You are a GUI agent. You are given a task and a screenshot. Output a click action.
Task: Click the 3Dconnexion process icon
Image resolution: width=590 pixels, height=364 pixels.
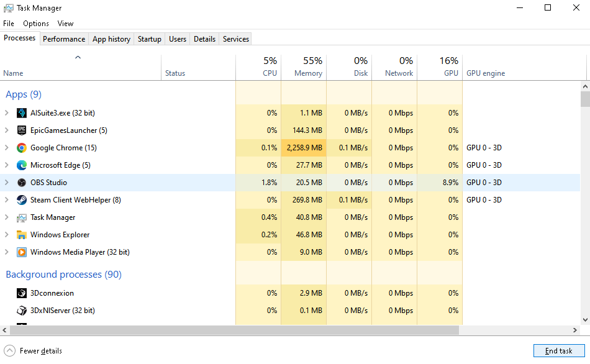tap(22, 293)
